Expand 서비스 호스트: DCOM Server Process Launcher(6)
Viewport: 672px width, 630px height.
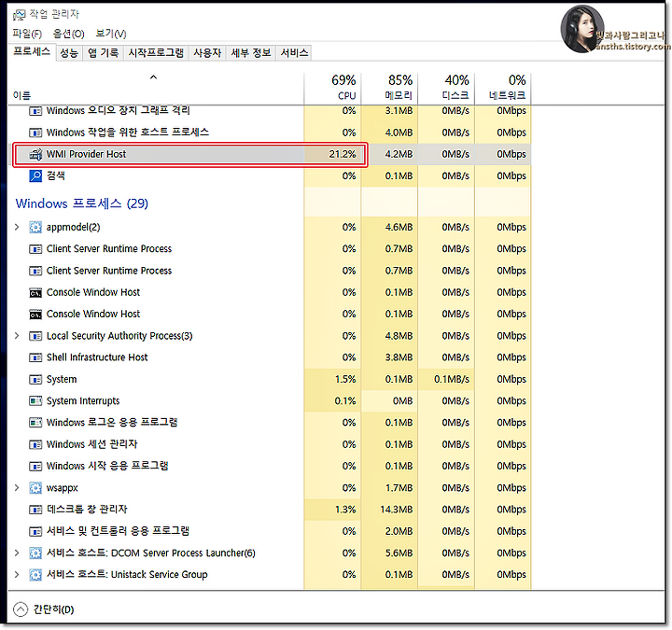click(17, 553)
